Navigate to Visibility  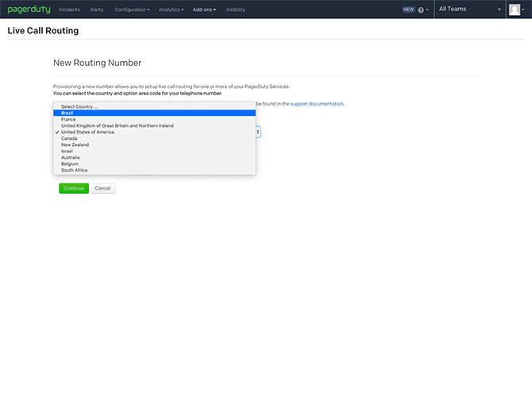coord(235,10)
